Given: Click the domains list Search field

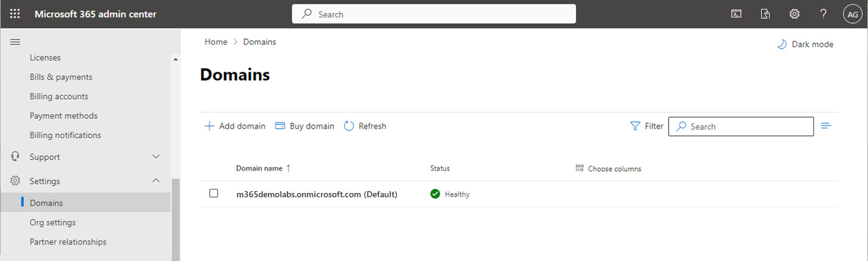Looking at the screenshot, I should click(x=741, y=126).
